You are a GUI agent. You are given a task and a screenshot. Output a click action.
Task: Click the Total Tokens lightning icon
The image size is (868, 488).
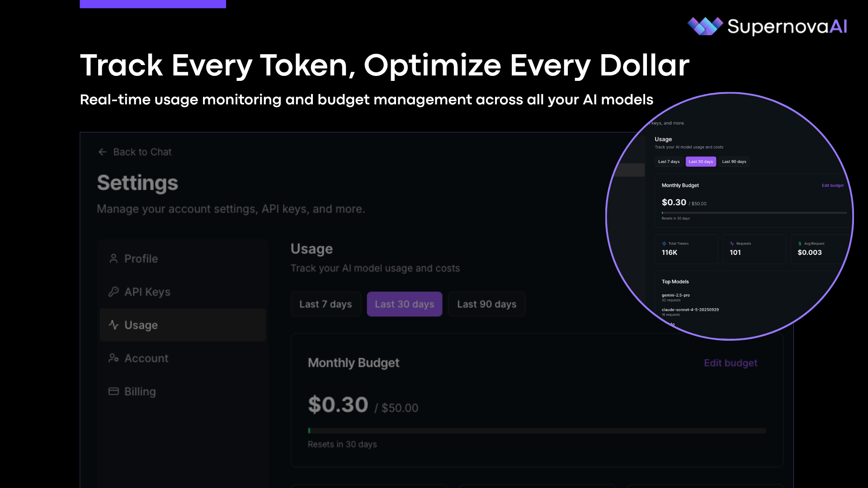[x=664, y=244]
